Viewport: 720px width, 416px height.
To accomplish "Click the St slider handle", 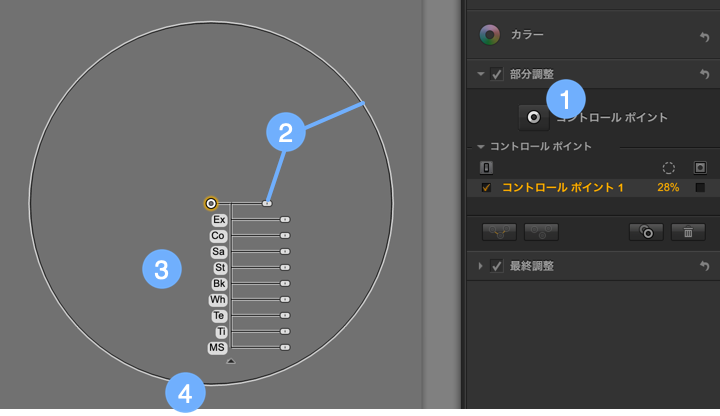I will pyautogui.click(x=285, y=268).
